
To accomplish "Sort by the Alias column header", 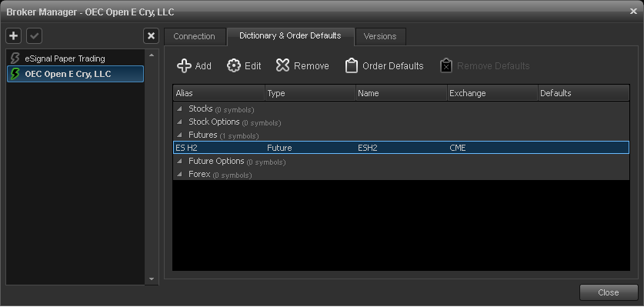I will point(219,93).
